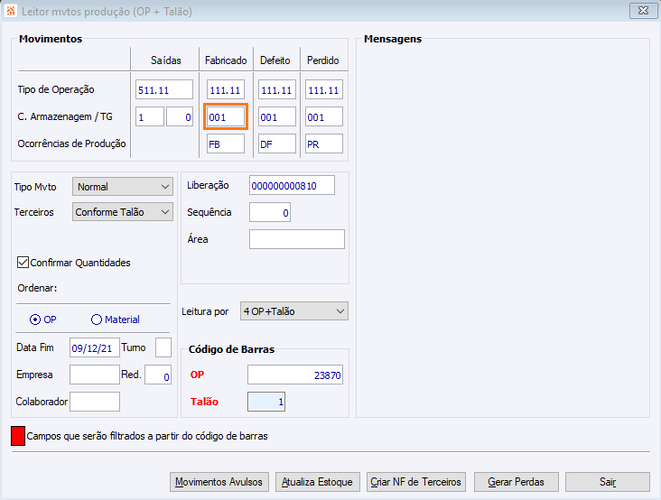Click the Tipo de Operação row label
Image resolution: width=661 pixels, height=500 pixels.
(x=56, y=89)
